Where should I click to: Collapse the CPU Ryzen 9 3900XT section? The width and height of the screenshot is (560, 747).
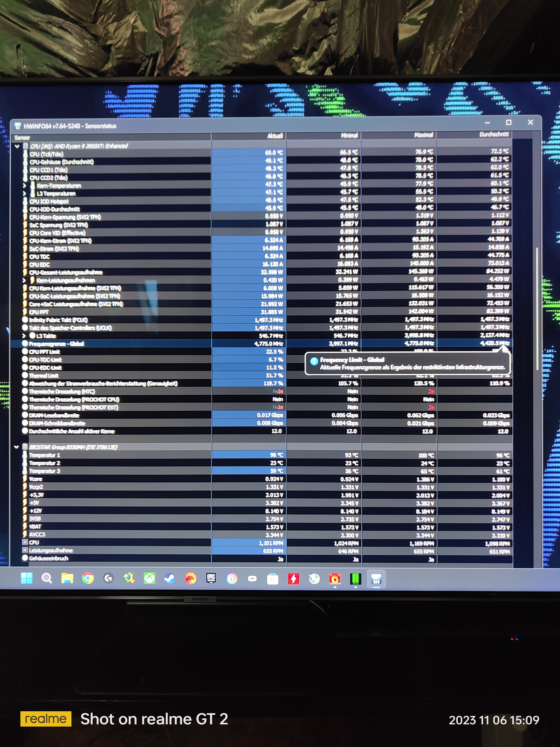(17, 147)
